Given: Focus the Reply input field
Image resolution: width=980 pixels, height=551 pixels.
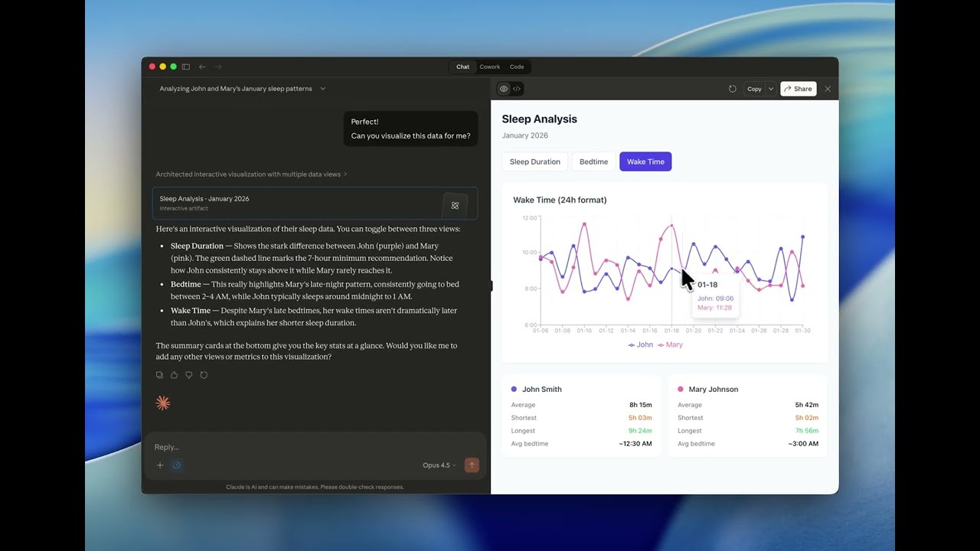Looking at the screenshot, I should click(315, 447).
